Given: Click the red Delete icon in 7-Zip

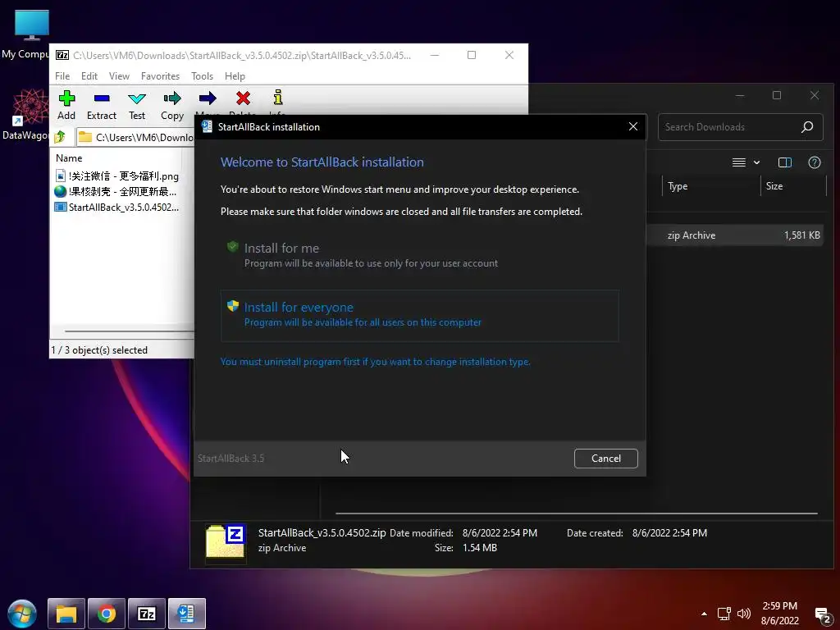Looking at the screenshot, I should (x=243, y=98).
